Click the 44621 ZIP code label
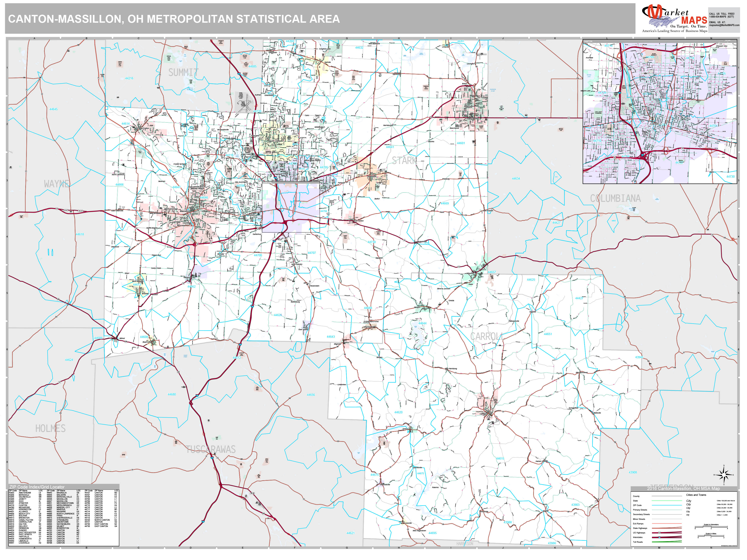This screenshot has height=560, width=747. [351, 533]
